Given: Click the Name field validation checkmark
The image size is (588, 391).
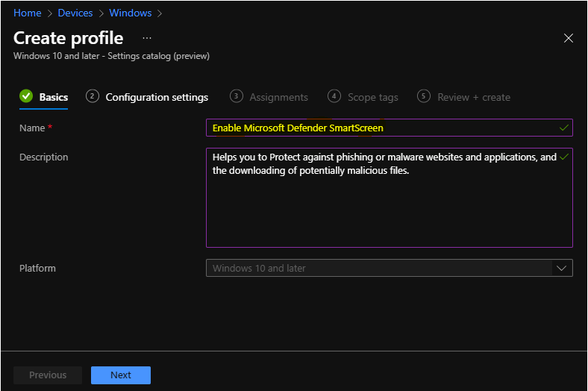Looking at the screenshot, I should coord(563,128).
